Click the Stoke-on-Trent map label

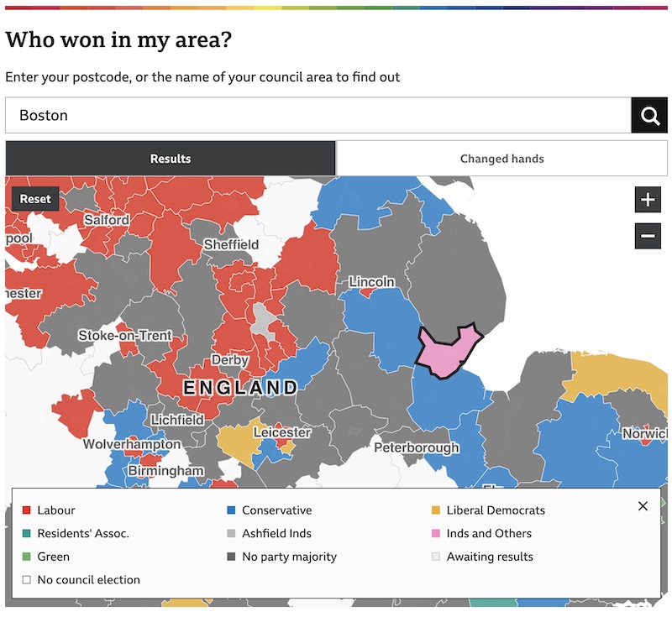(125, 336)
